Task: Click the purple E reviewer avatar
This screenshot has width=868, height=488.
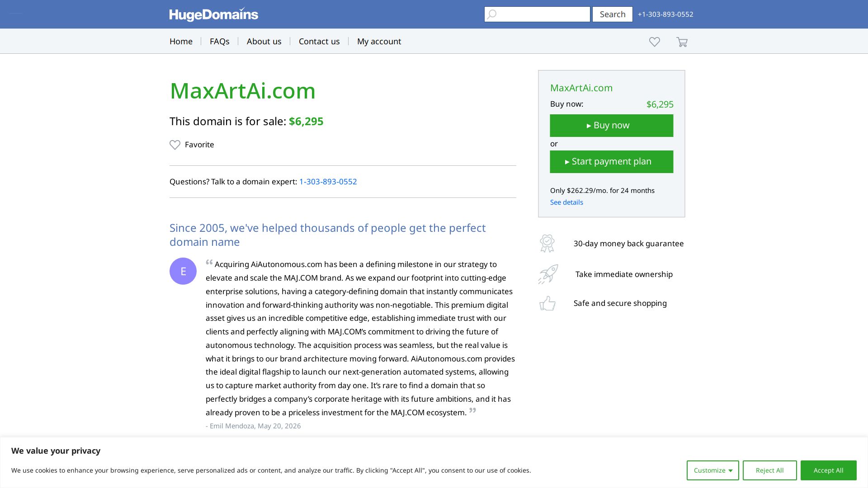Action: [183, 271]
